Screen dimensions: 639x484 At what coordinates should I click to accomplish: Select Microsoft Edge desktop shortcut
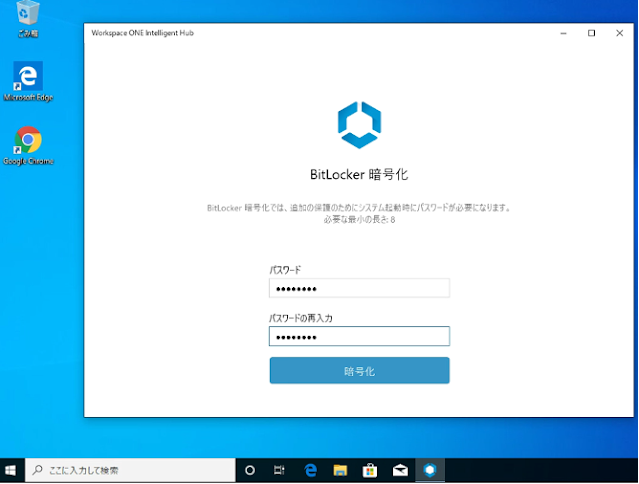tap(28, 81)
